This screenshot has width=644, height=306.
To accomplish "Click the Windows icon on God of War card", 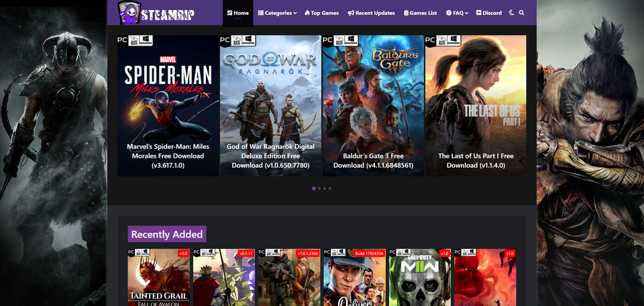I will point(250,40).
